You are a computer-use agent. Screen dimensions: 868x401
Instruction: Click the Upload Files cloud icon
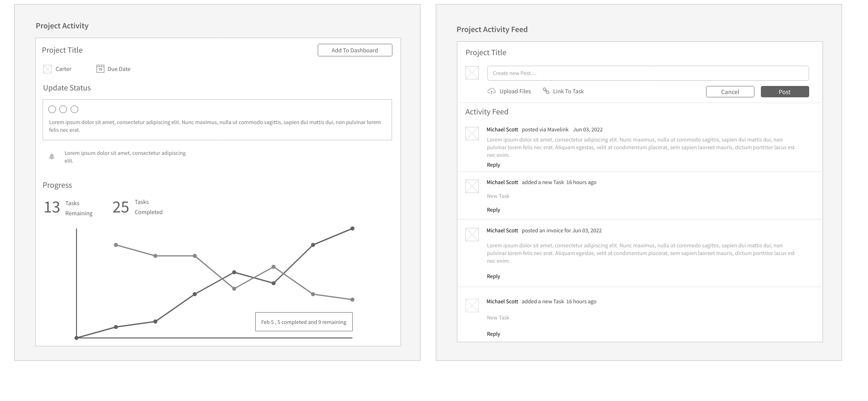click(492, 91)
